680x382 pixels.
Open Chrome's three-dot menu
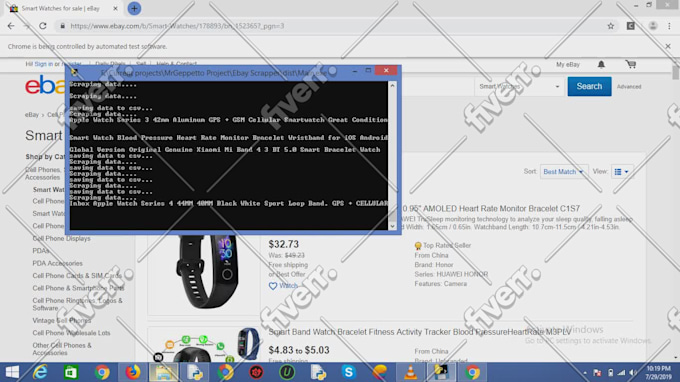(669, 26)
